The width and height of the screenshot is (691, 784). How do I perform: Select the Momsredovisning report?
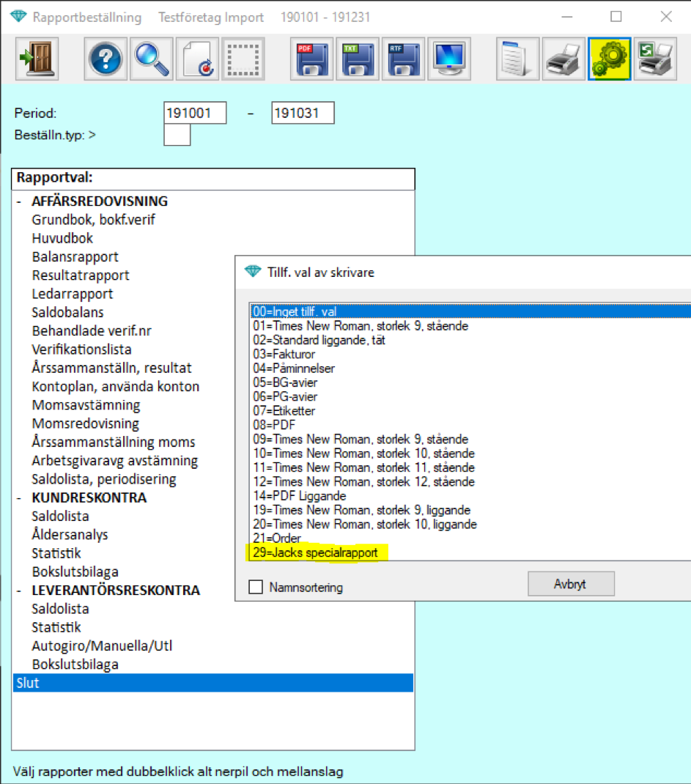[86, 424]
